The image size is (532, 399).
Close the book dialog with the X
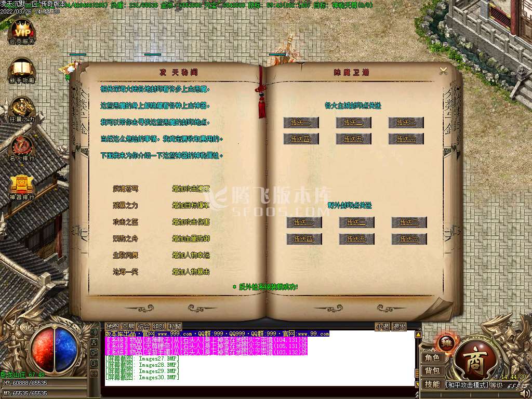tap(443, 71)
